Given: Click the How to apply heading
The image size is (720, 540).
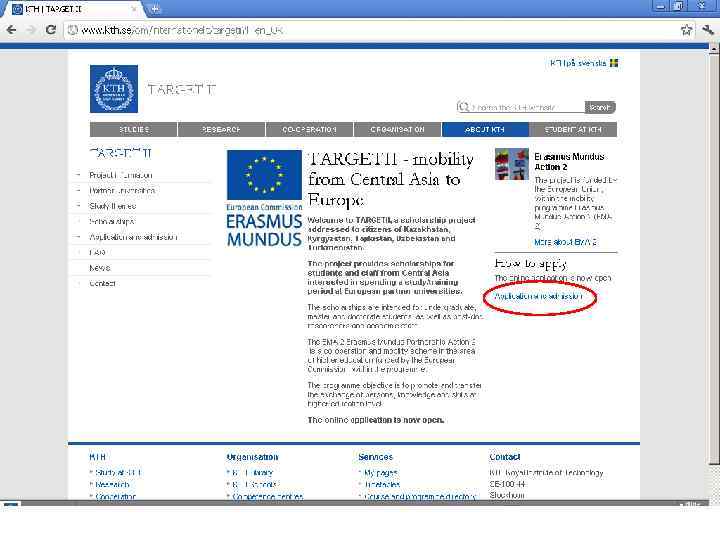Looking at the screenshot, I should coord(530,263).
